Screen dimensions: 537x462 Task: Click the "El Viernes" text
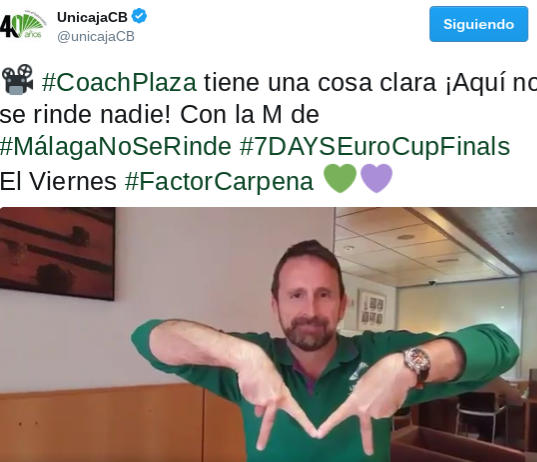point(58,181)
